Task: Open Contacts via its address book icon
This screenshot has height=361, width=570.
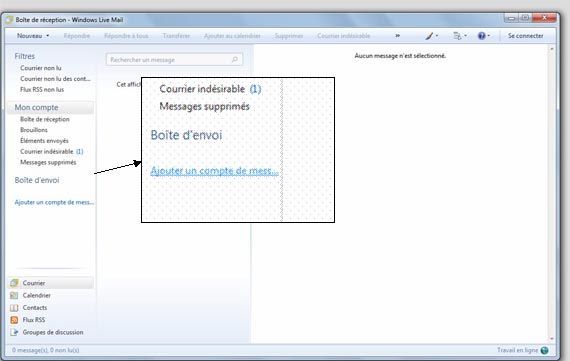Action: click(14, 308)
